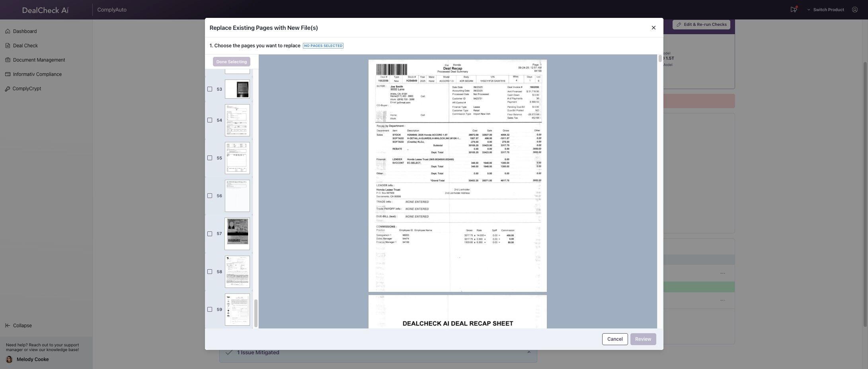Open the Dashboard sidebar item
868x369 pixels.
pyautogui.click(x=25, y=31)
